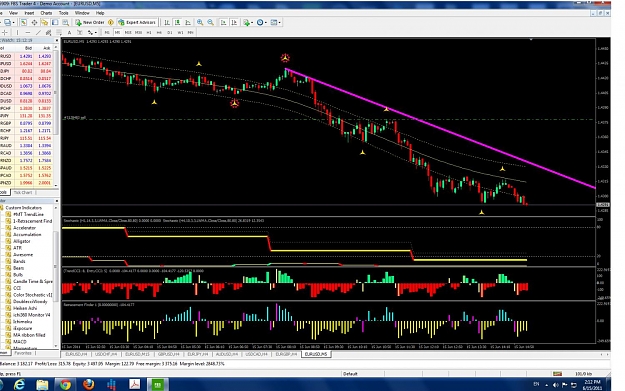Switch chart to Candlesticks mode

(x=177, y=22)
